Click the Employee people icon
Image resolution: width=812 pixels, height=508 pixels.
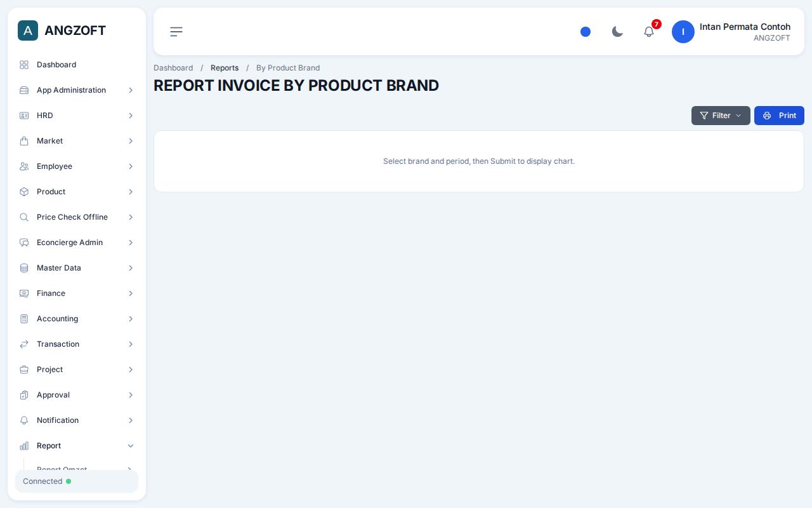point(24,166)
